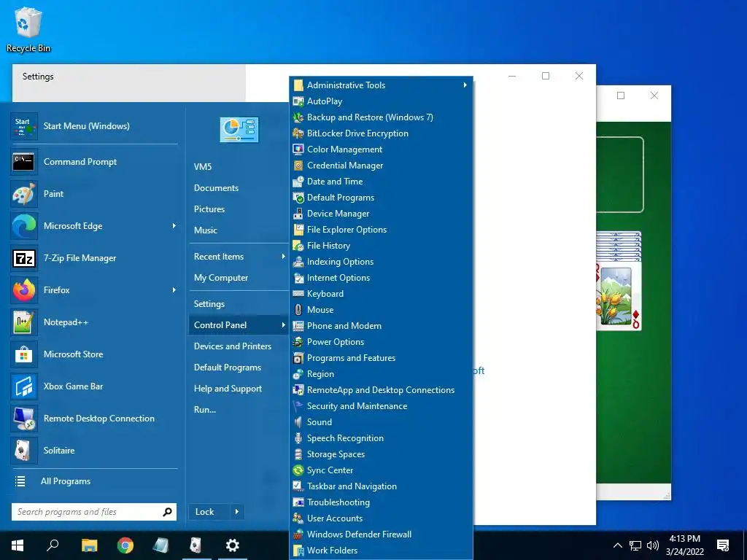This screenshot has width=747, height=560.
Task: Expand Control Panel submenu arrow
Action: click(x=284, y=325)
